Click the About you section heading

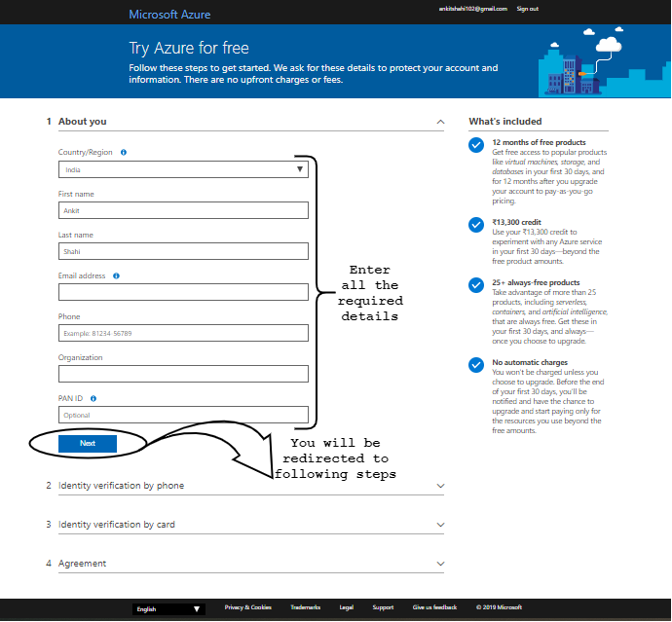pyautogui.click(x=82, y=122)
